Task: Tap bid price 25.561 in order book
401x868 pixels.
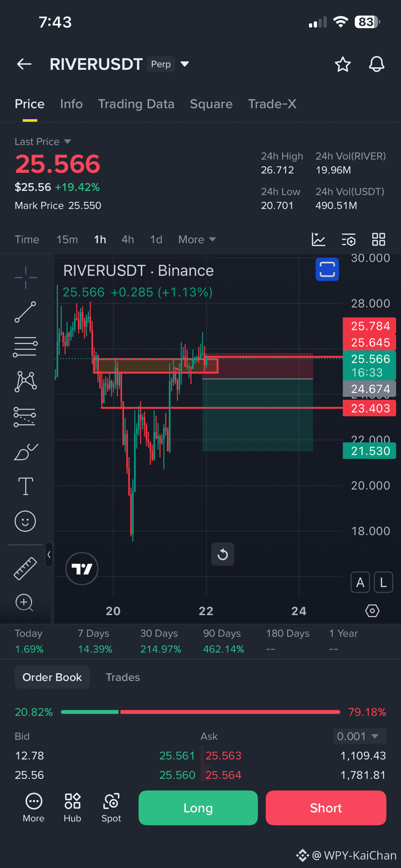Action: [177, 756]
